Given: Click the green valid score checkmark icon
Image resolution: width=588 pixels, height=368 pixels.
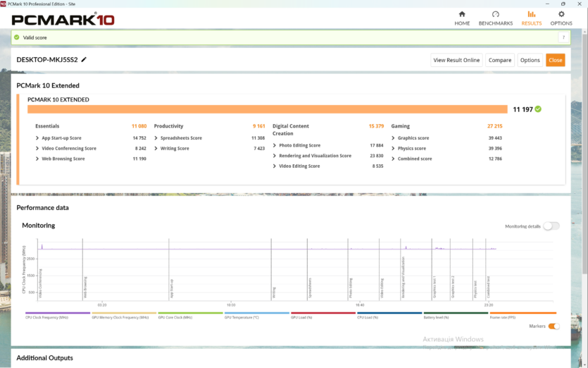Looking at the screenshot, I should tap(16, 37).
